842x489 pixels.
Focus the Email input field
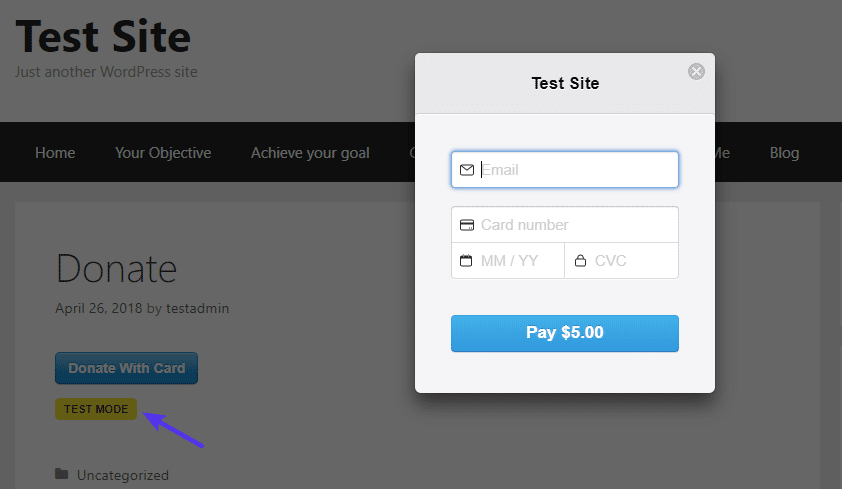click(x=577, y=170)
